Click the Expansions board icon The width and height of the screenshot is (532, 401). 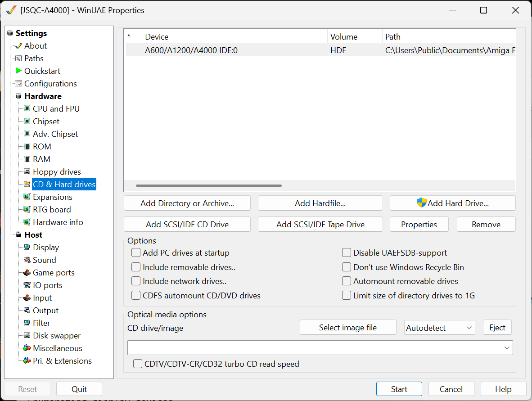point(27,197)
